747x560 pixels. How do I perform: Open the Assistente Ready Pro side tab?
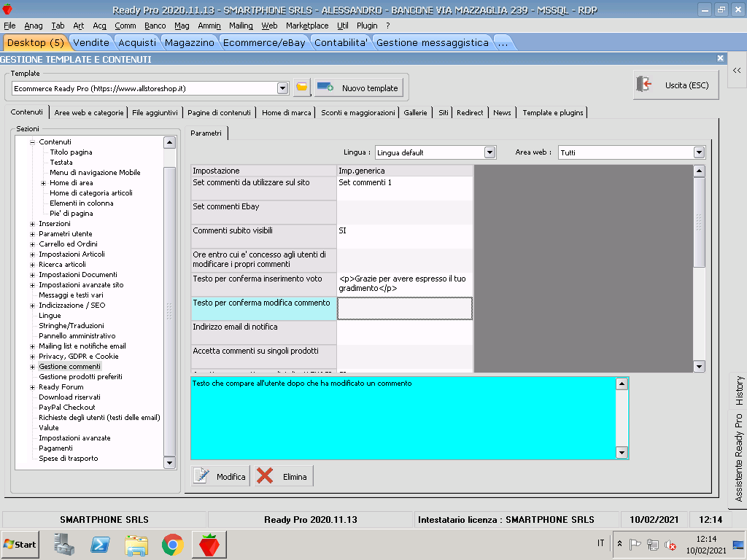pos(738,458)
